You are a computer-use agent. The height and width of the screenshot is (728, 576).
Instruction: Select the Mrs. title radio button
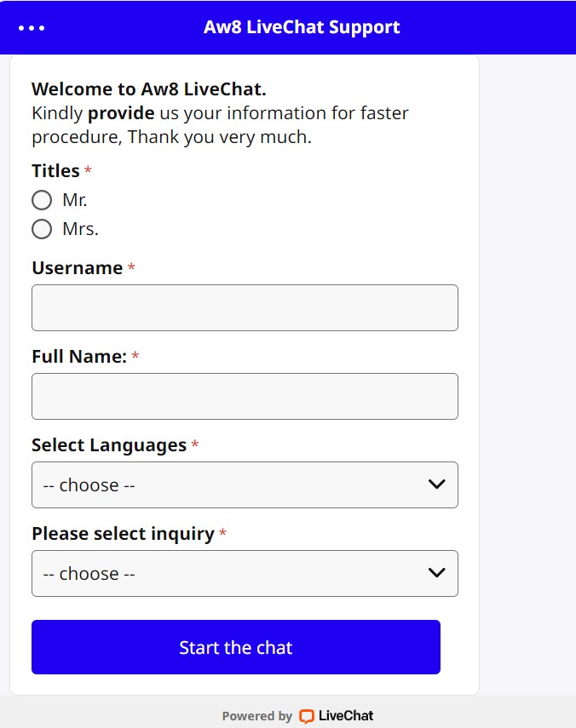coord(42,229)
